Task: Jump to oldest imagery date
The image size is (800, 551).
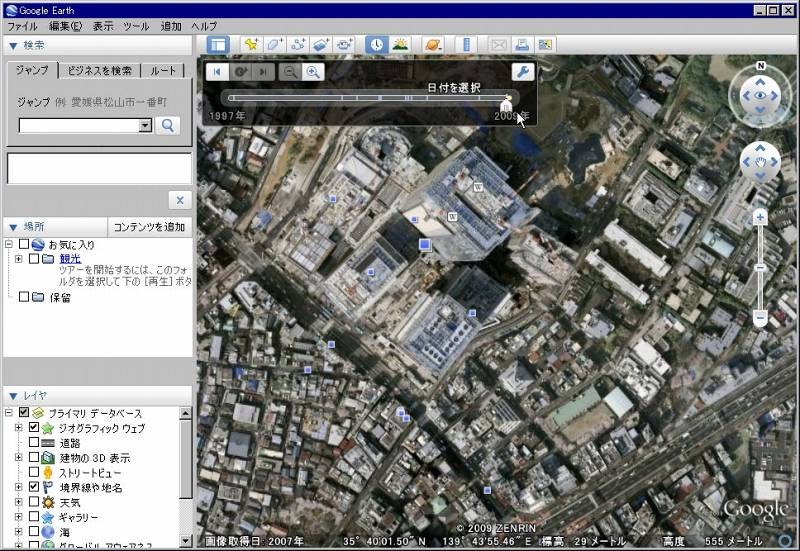Action: click(217, 72)
